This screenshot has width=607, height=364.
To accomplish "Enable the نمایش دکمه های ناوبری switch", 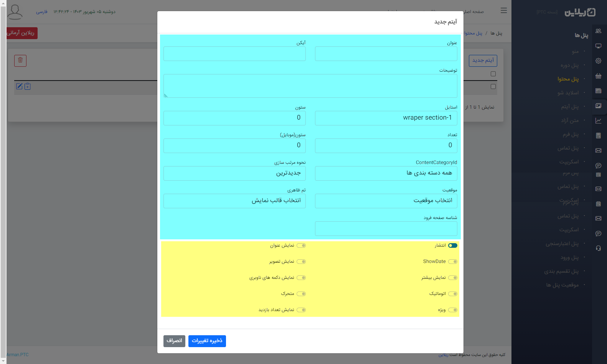I will tap(301, 278).
